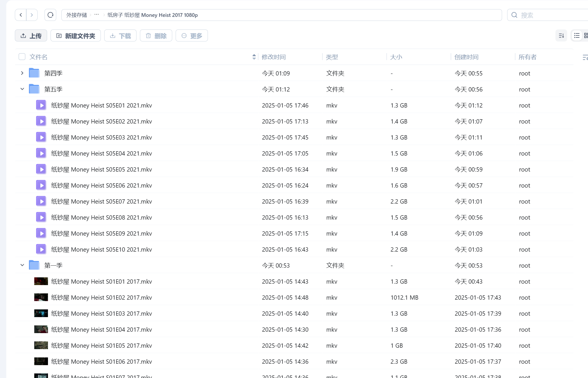Open the sort order options icon
Screen dimensions: 588x378
(561, 35)
